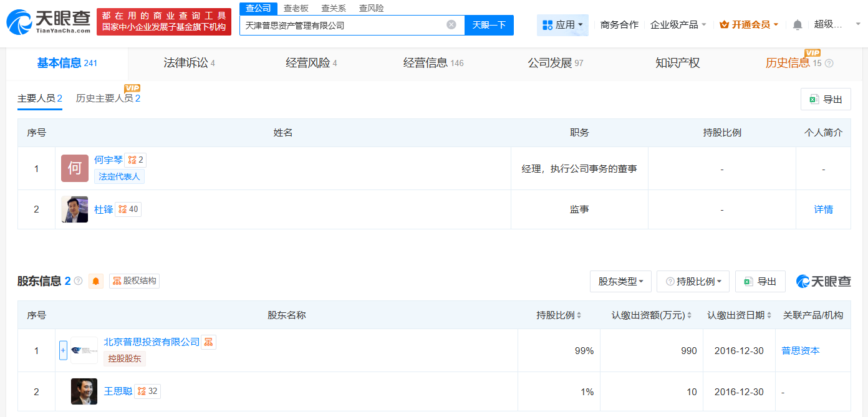Click inside the company name search field
The image size is (868, 417).
[343, 24]
